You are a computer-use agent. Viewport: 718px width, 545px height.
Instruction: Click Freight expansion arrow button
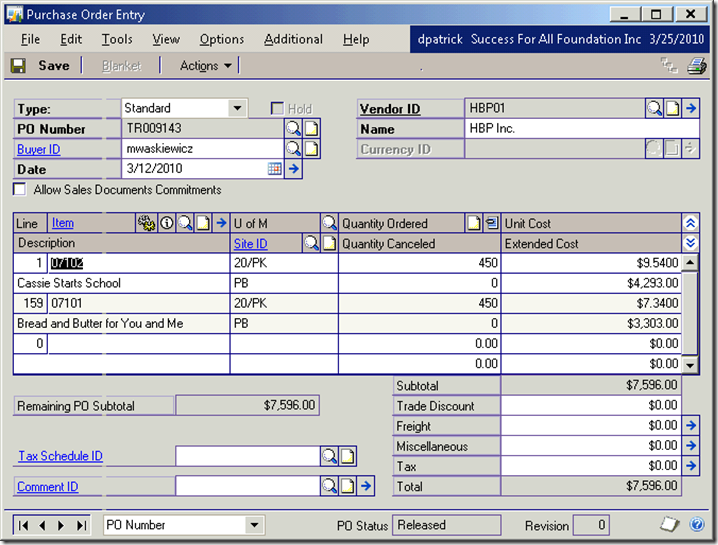tap(690, 426)
